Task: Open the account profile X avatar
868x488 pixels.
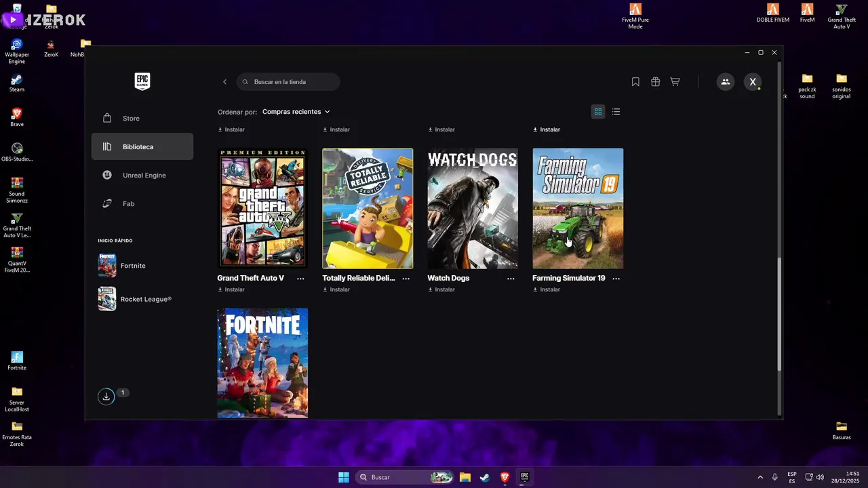Action: [x=753, y=82]
